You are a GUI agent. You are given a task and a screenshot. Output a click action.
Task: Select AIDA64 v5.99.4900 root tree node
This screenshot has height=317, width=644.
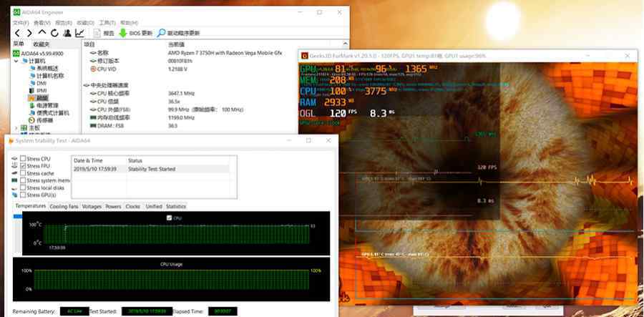tap(41, 54)
